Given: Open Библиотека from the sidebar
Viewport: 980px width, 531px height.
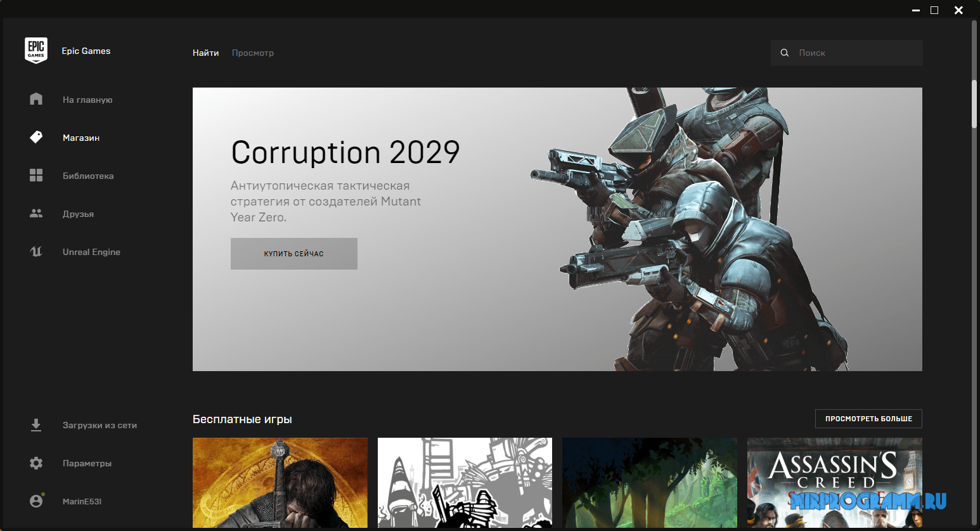Looking at the screenshot, I should click(x=88, y=176).
